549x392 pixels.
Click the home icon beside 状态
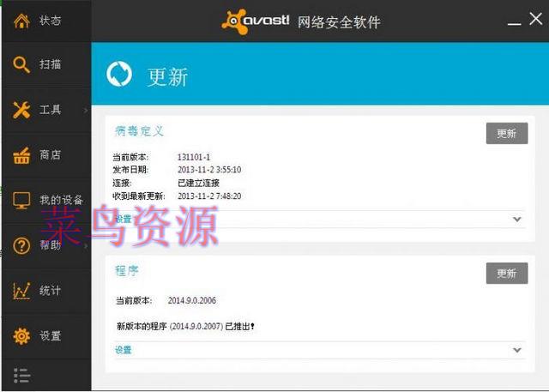[21, 21]
